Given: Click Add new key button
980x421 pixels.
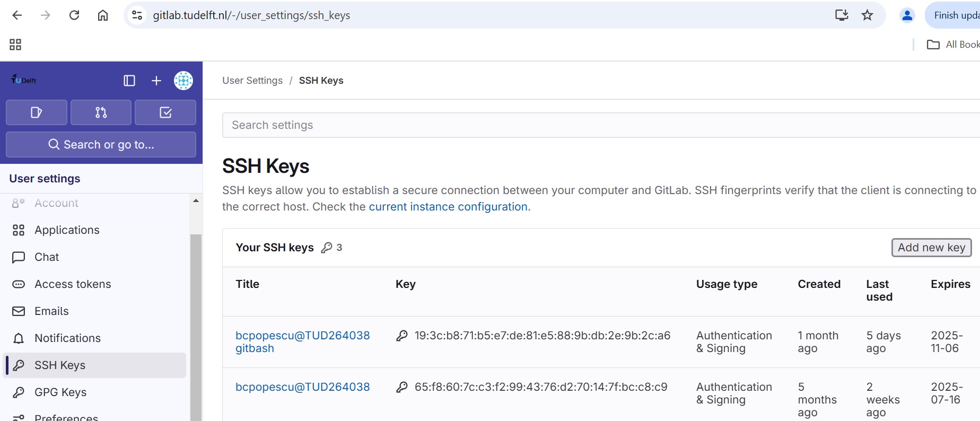Looking at the screenshot, I should pyautogui.click(x=932, y=248).
